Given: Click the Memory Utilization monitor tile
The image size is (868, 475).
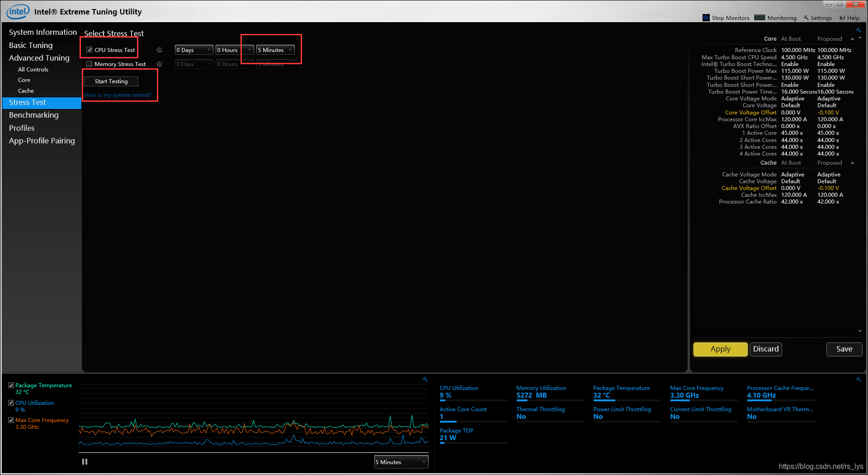Looking at the screenshot, I should tap(550, 393).
